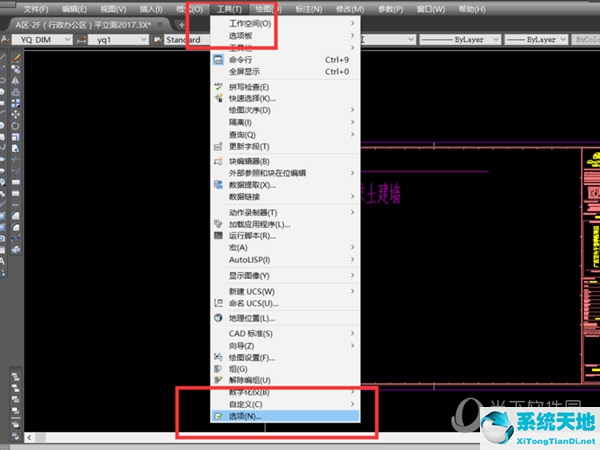
Task: Select the Trim tool
Action: (x=16, y=160)
